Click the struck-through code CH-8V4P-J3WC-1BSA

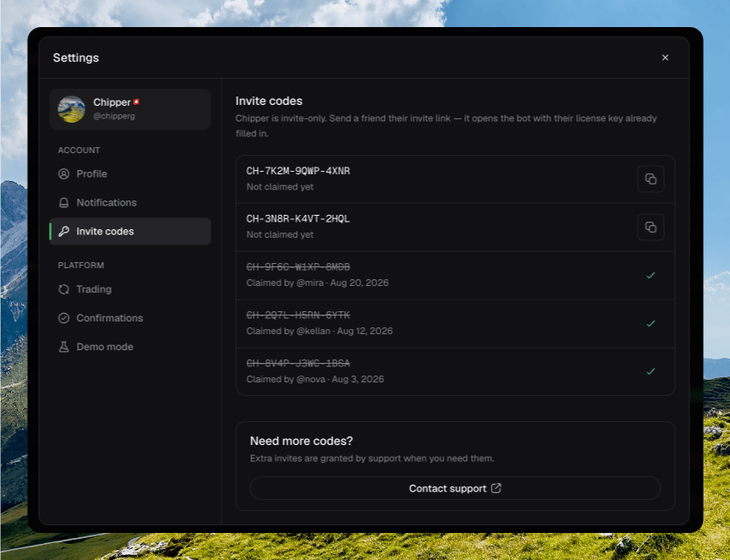pos(298,363)
